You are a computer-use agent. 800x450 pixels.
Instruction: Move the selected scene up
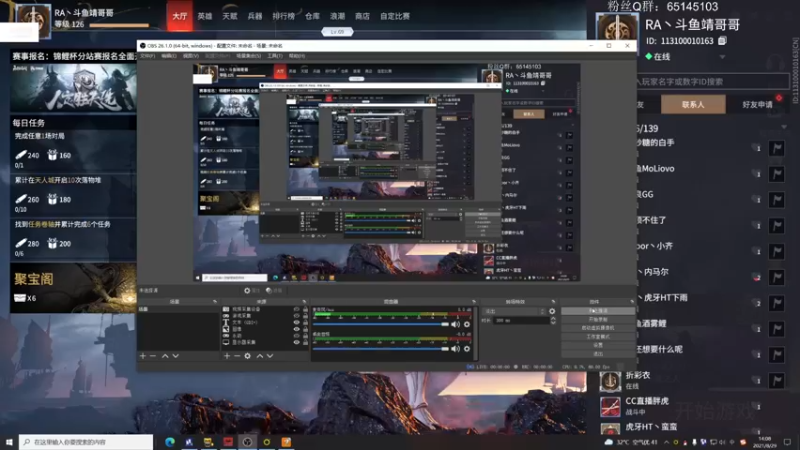click(165, 356)
